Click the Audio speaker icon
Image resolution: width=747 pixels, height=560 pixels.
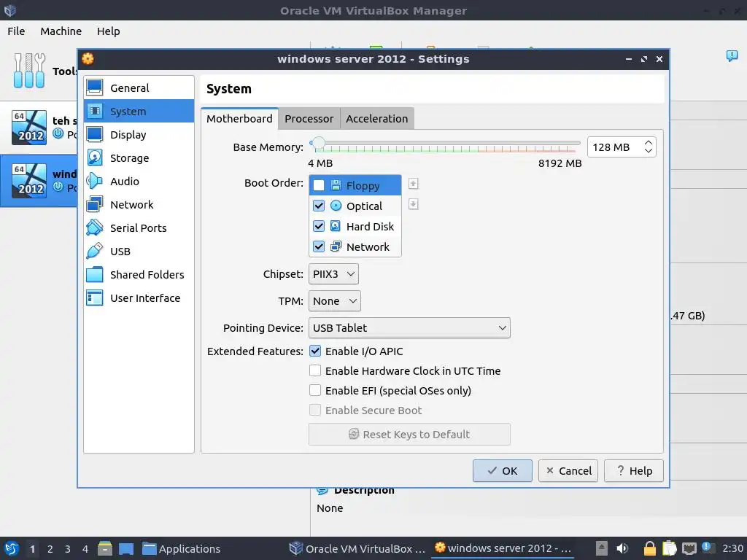coord(94,181)
